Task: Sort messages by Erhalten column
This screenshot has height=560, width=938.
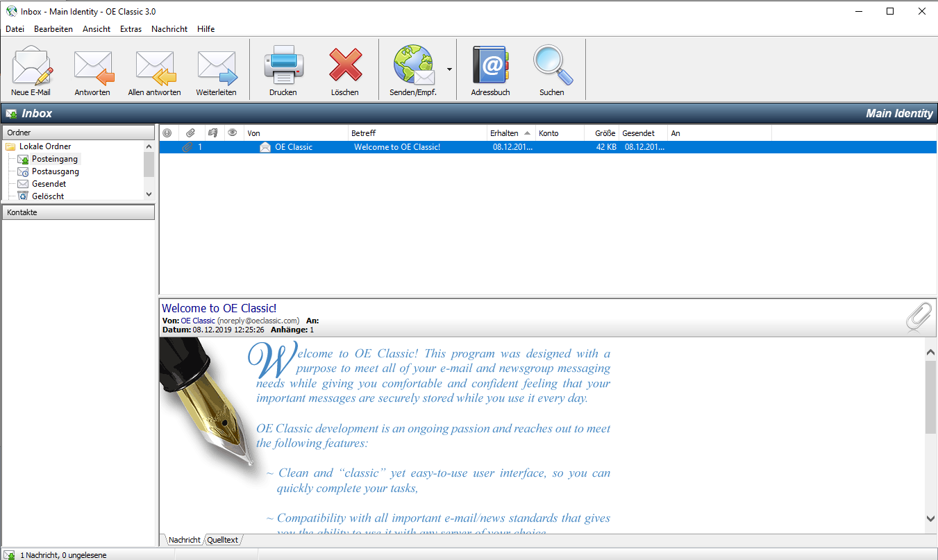Action: (x=511, y=133)
